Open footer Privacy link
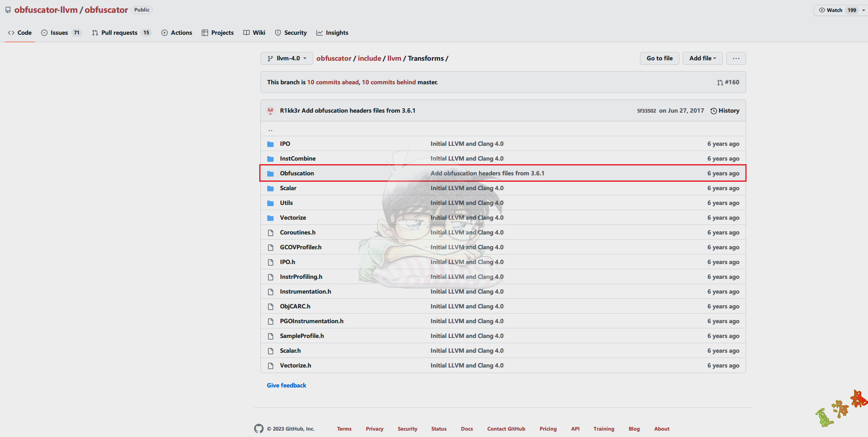The width and height of the screenshot is (868, 437). (375, 429)
